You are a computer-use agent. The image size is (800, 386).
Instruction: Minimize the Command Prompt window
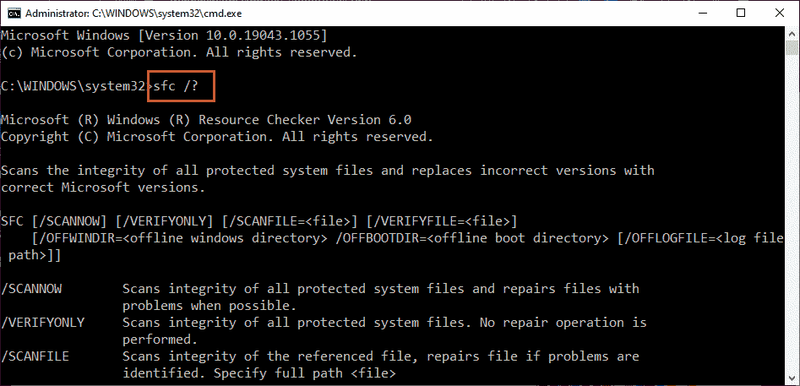pyautogui.click(x=703, y=13)
